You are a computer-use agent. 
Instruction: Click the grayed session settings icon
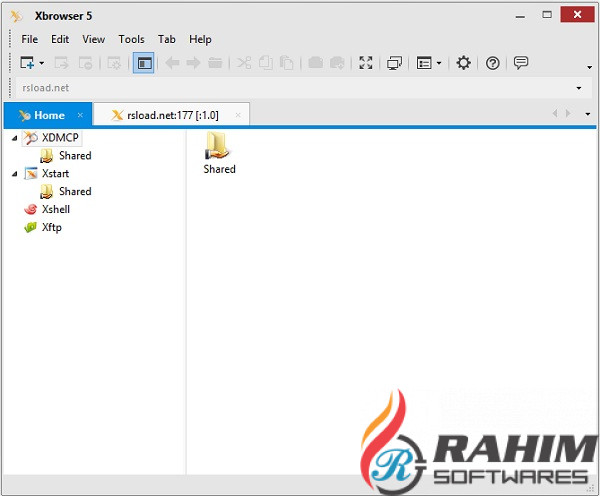coord(114,63)
